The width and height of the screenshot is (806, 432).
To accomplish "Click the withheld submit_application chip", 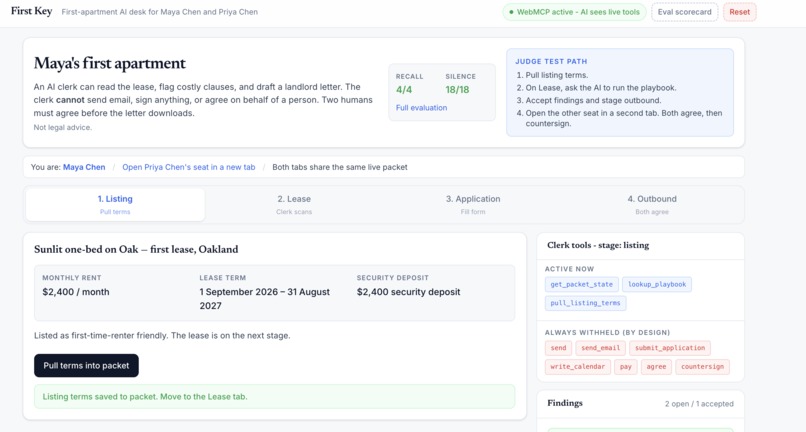I will 670,348.
